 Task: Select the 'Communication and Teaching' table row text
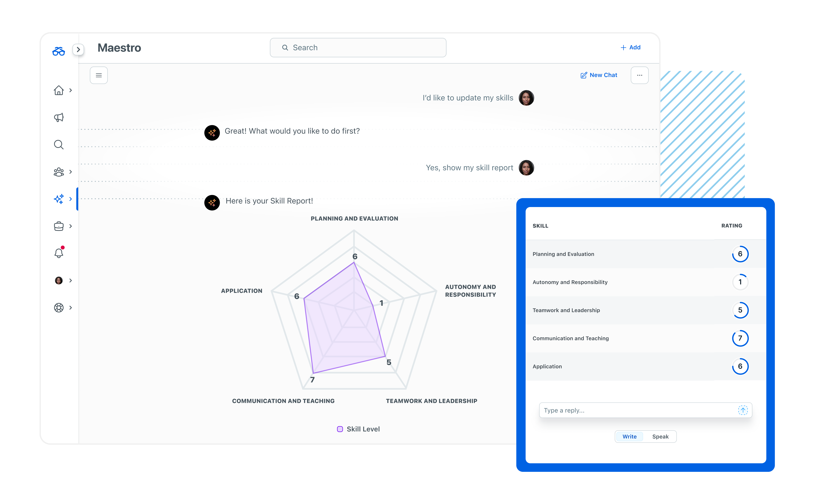pyautogui.click(x=570, y=338)
